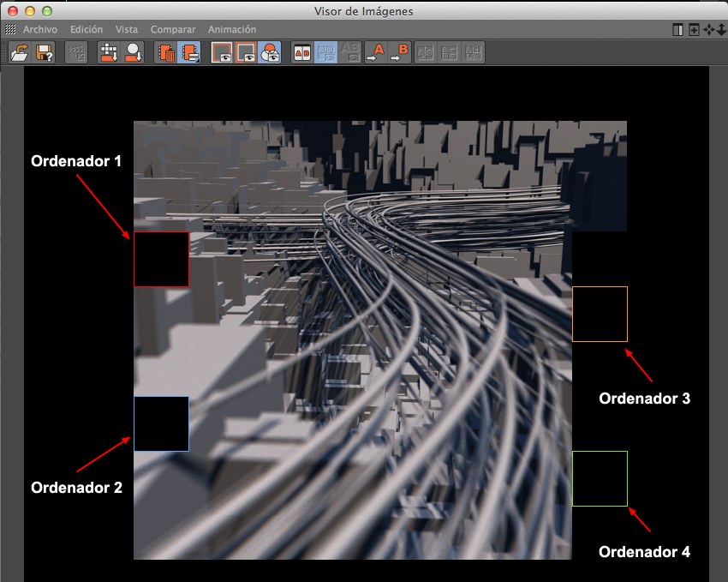Click the open folder icon in toolbar
This screenshot has height=582, width=728.
[x=20, y=53]
